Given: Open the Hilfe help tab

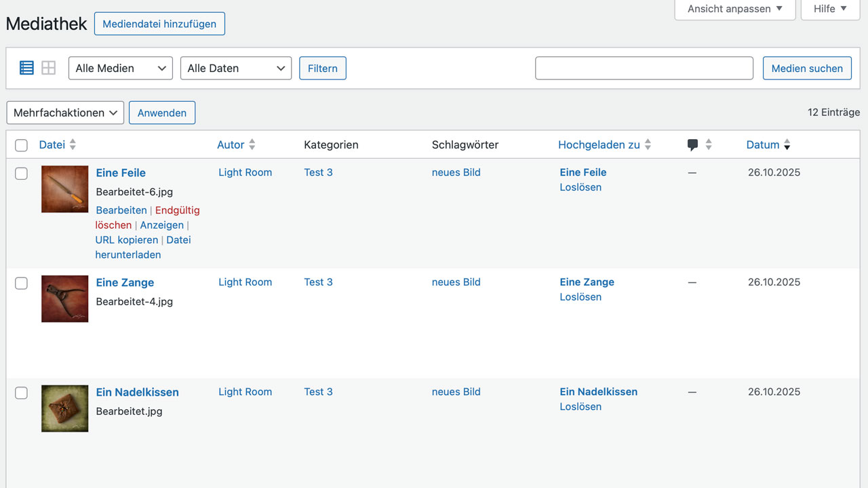Looking at the screenshot, I should (x=830, y=9).
